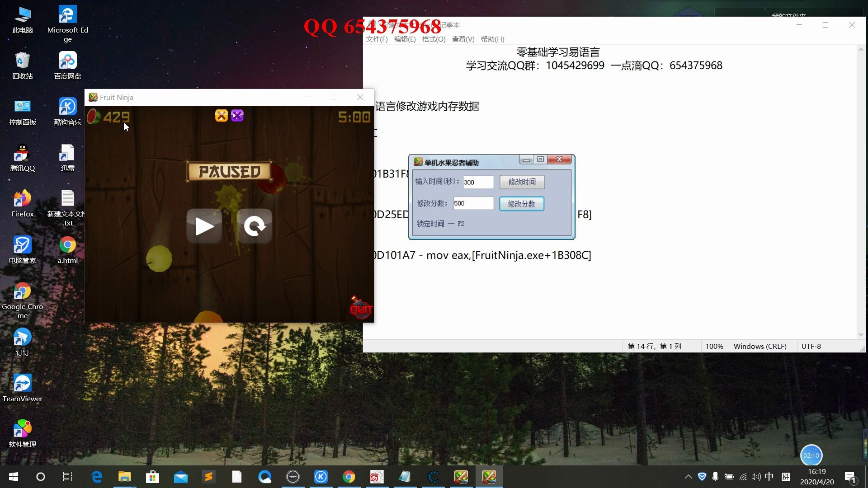This screenshot has width=868, height=488.
Task: Focus the time seconds input showing 300
Action: pos(478,182)
